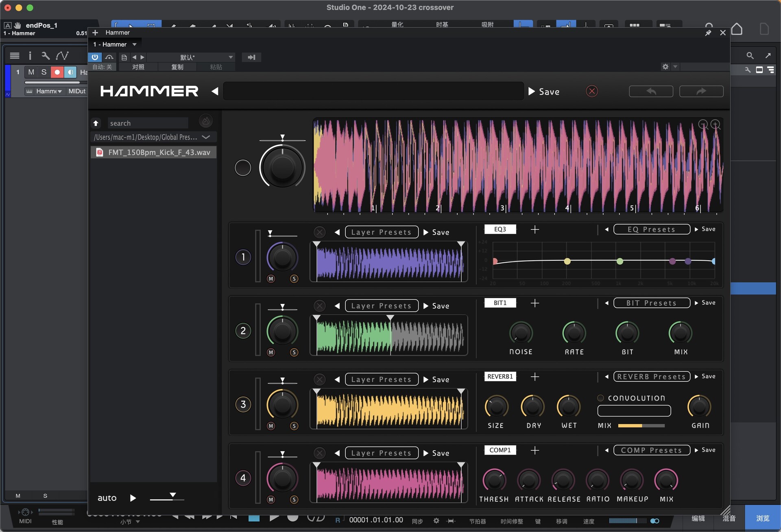
Task: Click the info 'i' icon in the track panel
Action: [30, 56]
